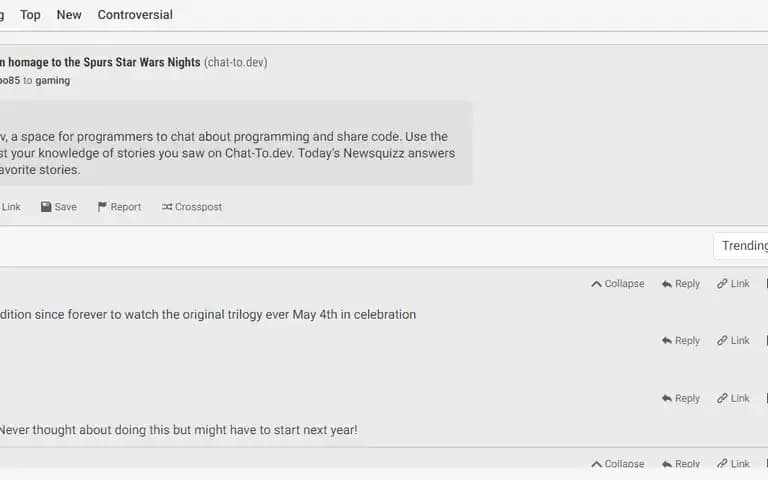Collapse the bottom comment thread

coord(618,463)
